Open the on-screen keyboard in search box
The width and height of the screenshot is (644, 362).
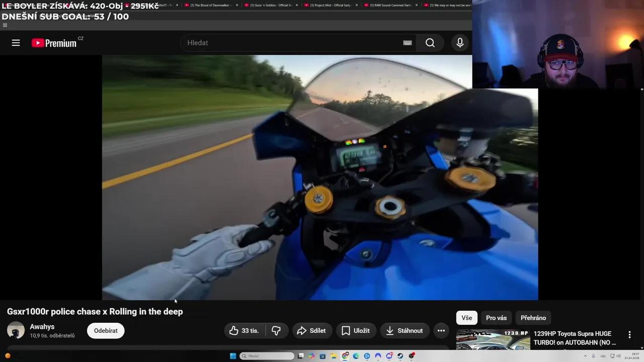coord(408,43)
